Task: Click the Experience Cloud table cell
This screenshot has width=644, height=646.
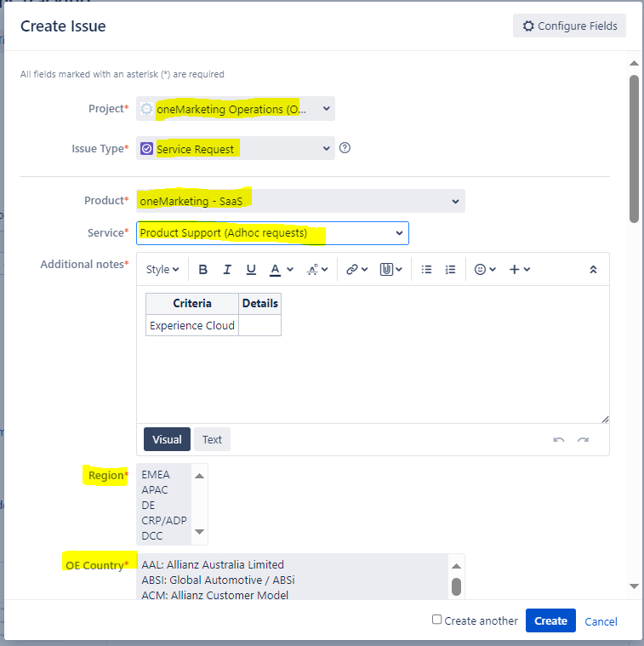Action: tap(192, 325)
